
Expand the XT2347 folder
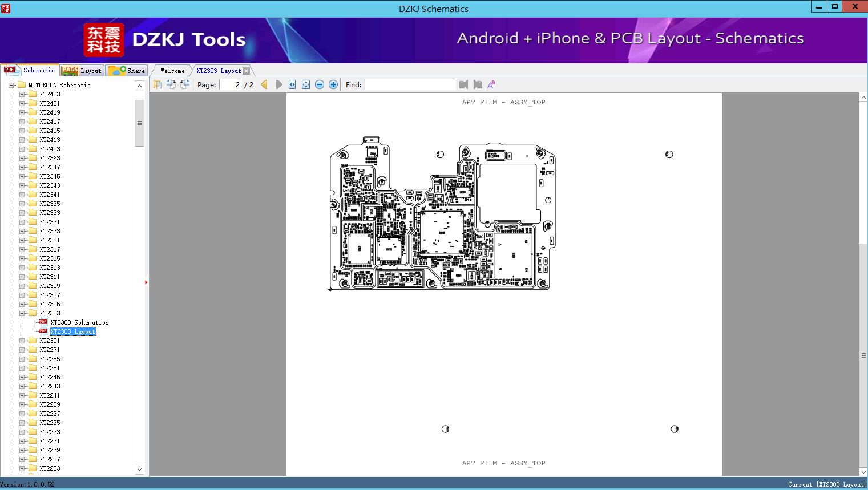click(x=22, y=167)
